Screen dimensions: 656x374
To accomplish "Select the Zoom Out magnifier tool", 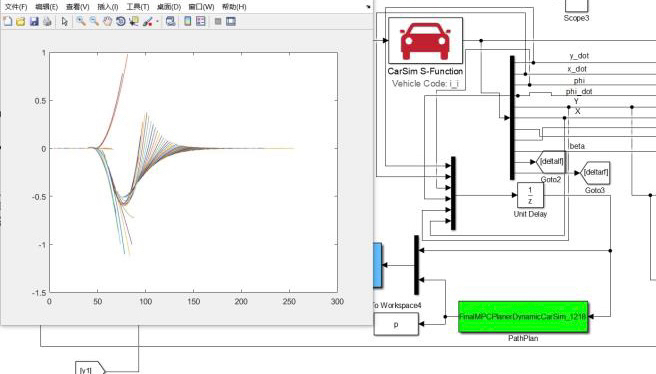I will 94,21.
